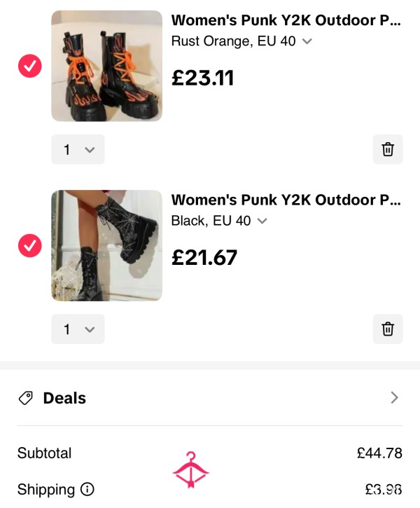Image resolution: width=420 pixels, height=508 pixels.
Task: Uncheck the Rust Orange boots item
Action: pos(30,66)
